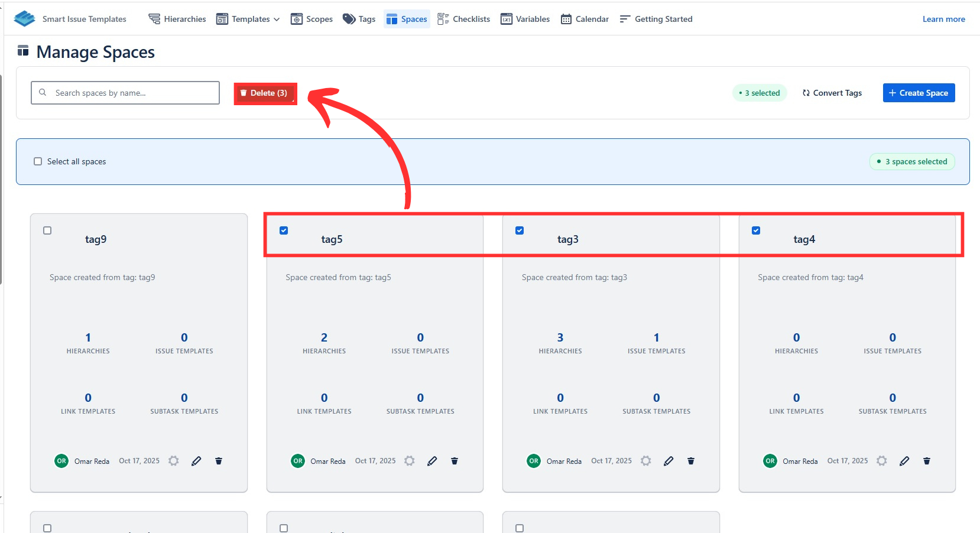Expand the Templates dropdown menu
Screen dimensions: 980x533
point(248,19)
